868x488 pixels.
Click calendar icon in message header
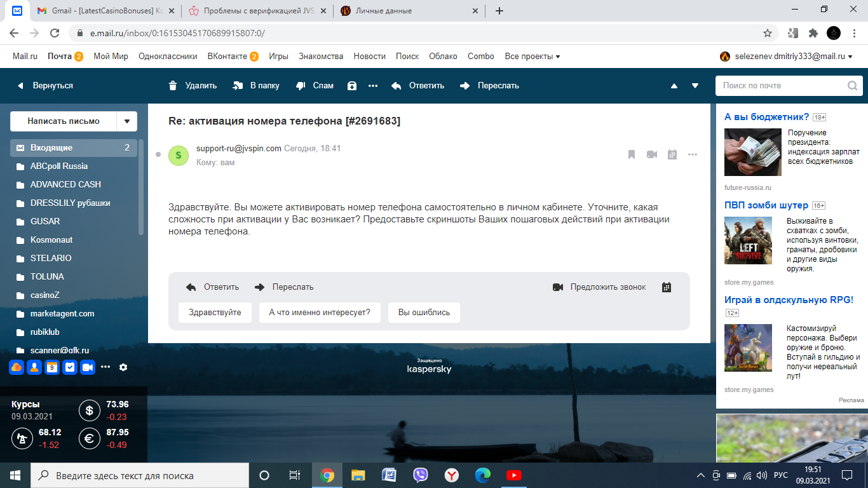pyautogui.click(x=672, y=154)
